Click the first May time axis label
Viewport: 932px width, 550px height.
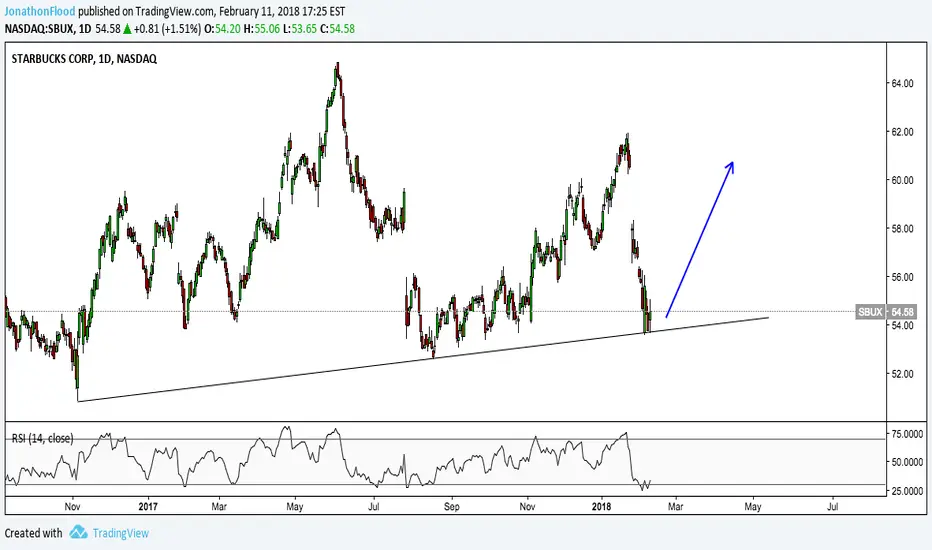pyautogui.click(x=295, y=507)
